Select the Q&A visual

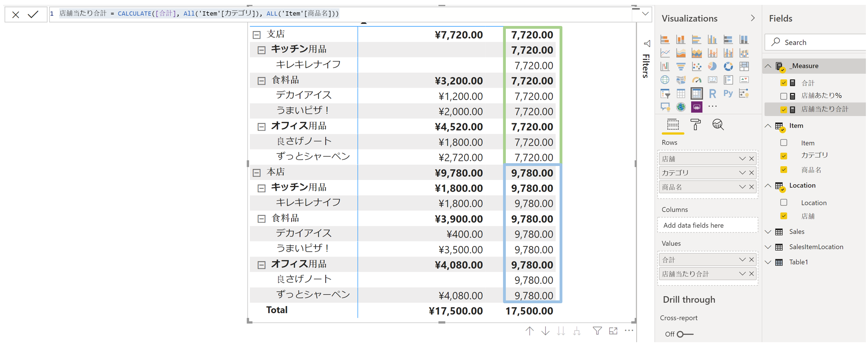click(665, 107)
